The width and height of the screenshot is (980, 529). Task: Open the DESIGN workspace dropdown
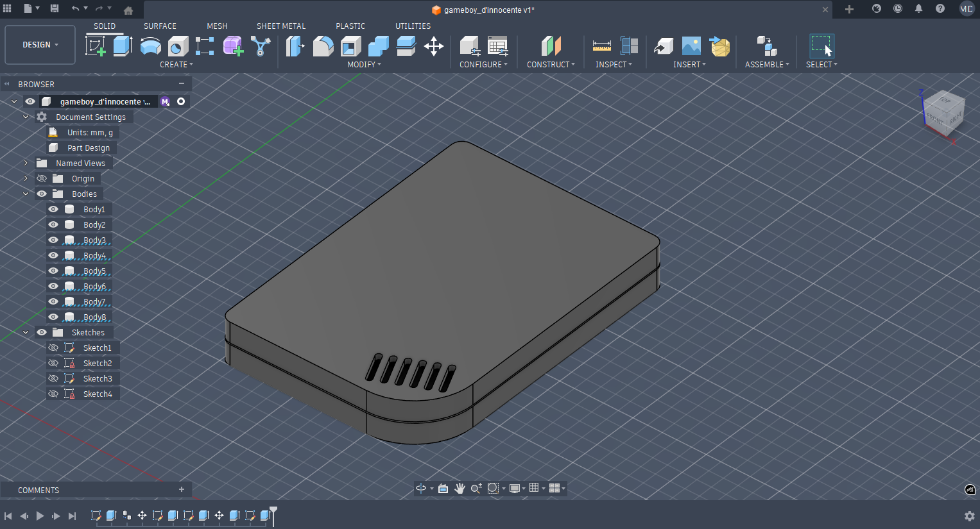(x=40, y=45)
